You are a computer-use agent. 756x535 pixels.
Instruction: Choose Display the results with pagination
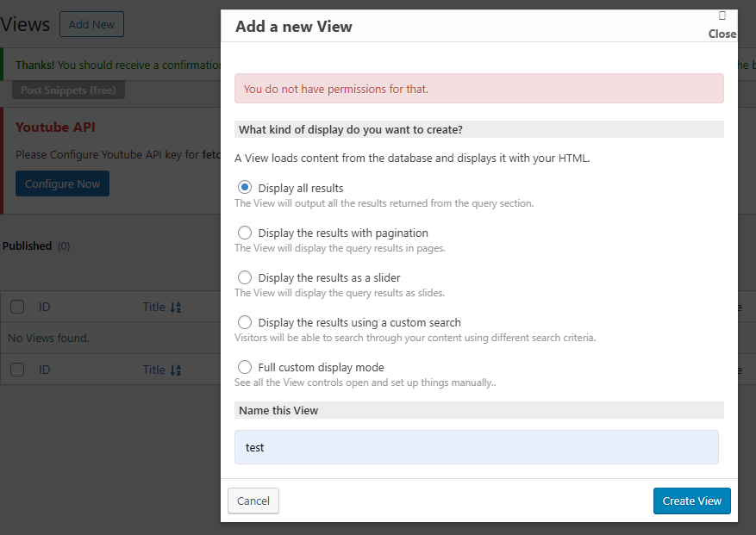coord(245,233)
